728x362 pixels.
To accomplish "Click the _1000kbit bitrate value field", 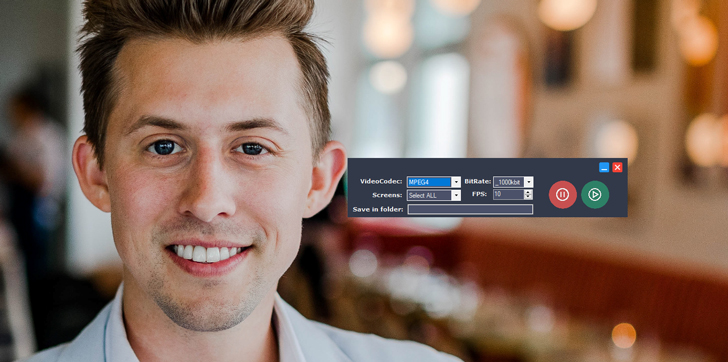I will [x=508, y=181].
